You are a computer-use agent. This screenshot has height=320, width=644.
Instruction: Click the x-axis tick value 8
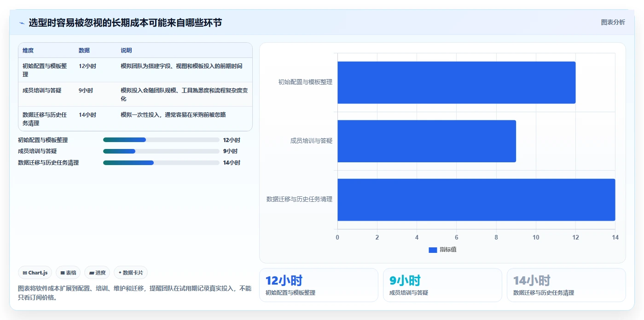pyautogui.click(x=496, y=237)
